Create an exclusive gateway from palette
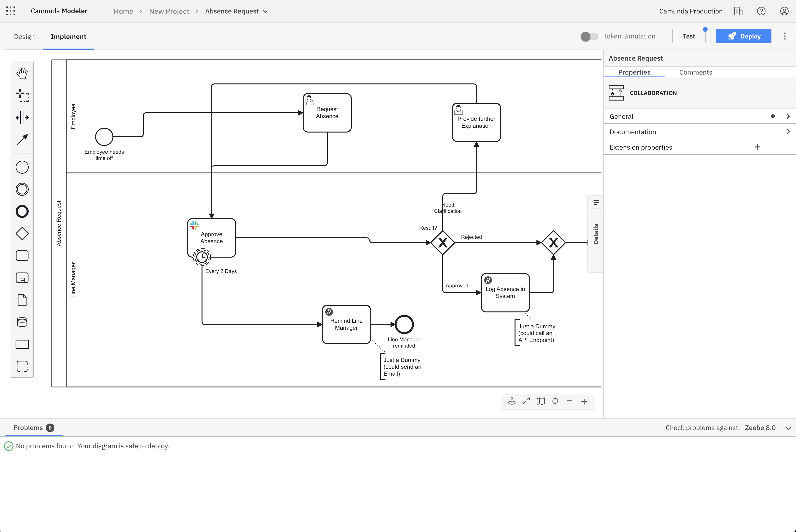796x532 pixels. click(22, 234)
